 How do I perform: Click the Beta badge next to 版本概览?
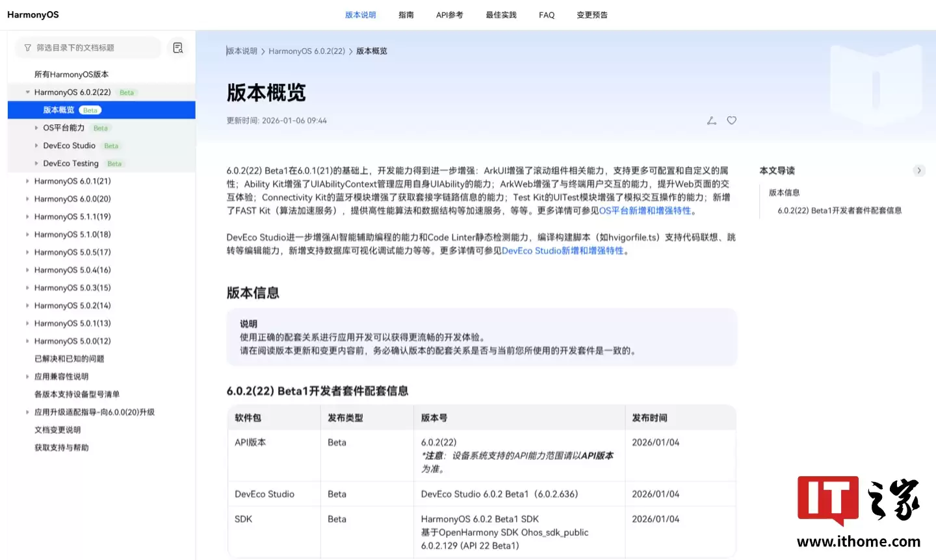(90, 110)
